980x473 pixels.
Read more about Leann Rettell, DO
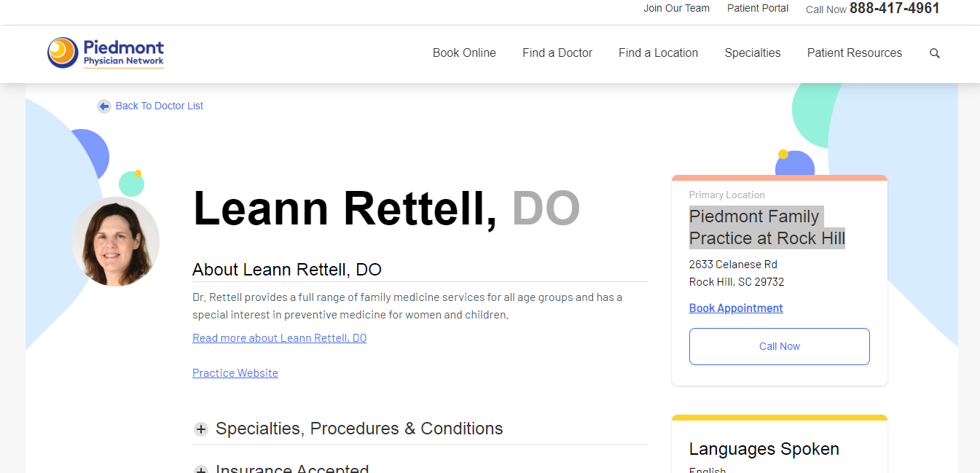[x=279, y=338]
